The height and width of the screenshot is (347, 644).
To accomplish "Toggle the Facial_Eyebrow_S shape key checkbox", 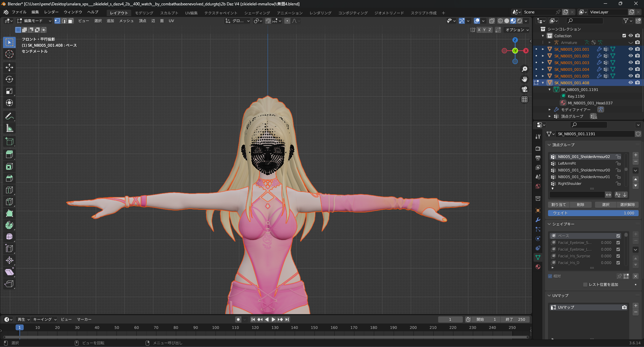I will pyautogui.click(x=618, y=243).
